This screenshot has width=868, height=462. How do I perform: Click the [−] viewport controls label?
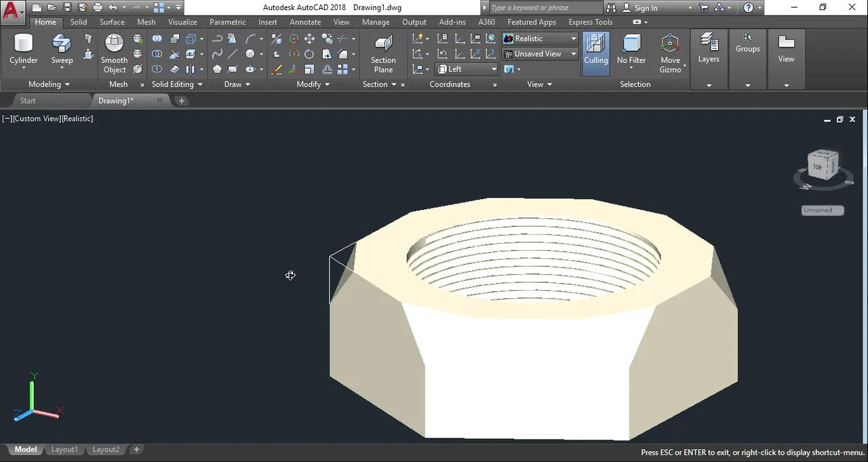tap(7, 119)
